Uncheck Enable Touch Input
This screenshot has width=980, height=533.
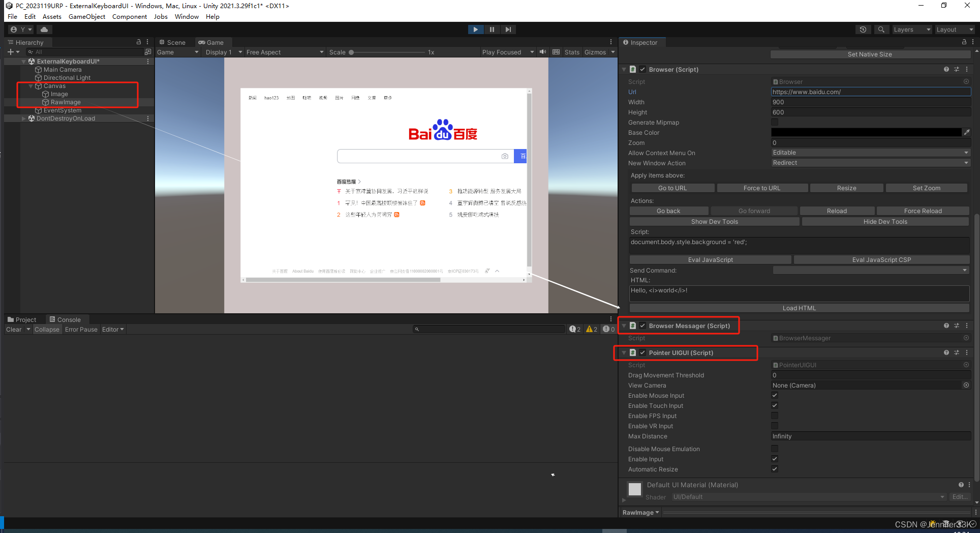coord(775,405)
